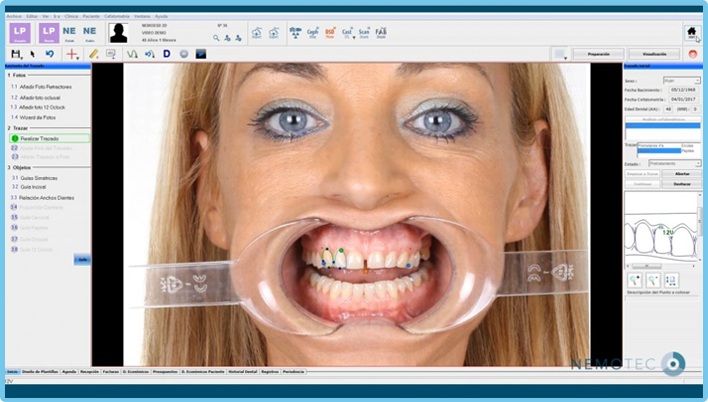Click the Fecha Nacimiento date field
This screenshot has width=708, height=402.
(x=683, y=90)
